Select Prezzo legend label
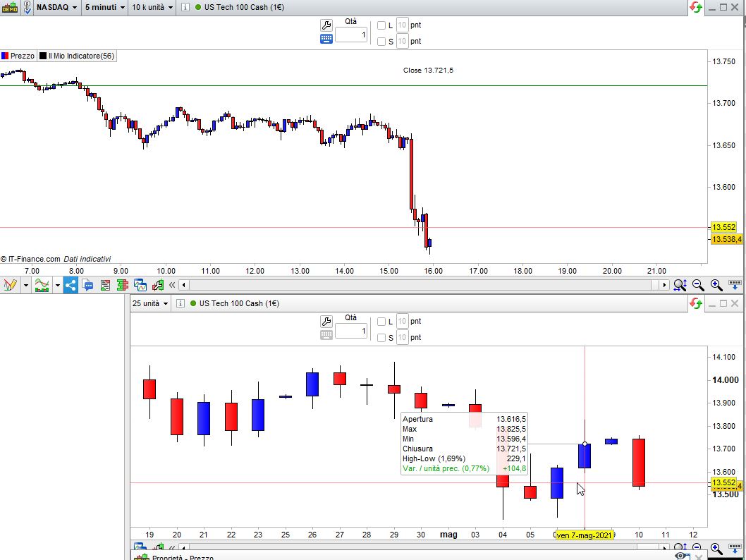Viewport: 746px width, 560px height. (23, 56)
